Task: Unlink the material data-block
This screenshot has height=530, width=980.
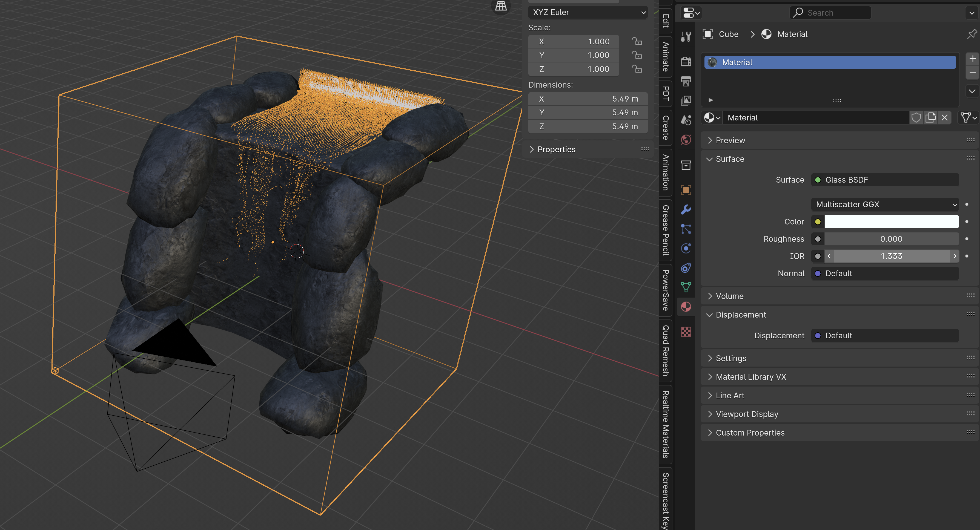Action: pyautogui.click(x=945, y=117)
